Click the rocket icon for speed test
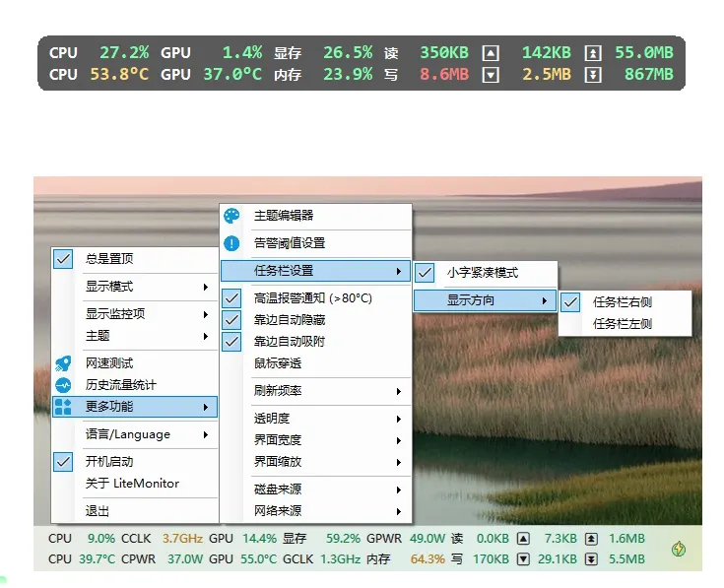The width and height of the screenshot is (724, 588). click(x=63, y=363)
